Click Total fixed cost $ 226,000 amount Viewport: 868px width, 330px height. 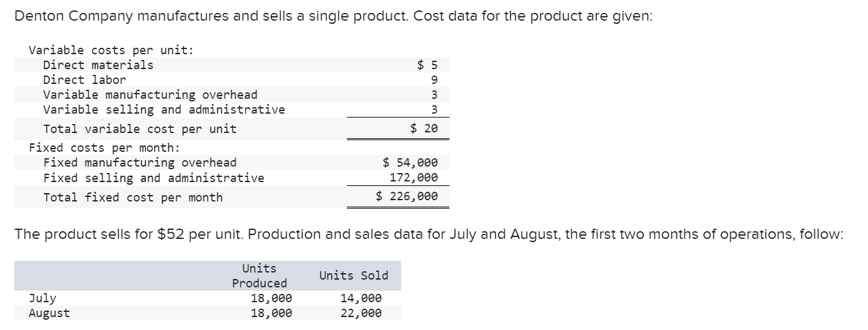(x=407, y=196)
